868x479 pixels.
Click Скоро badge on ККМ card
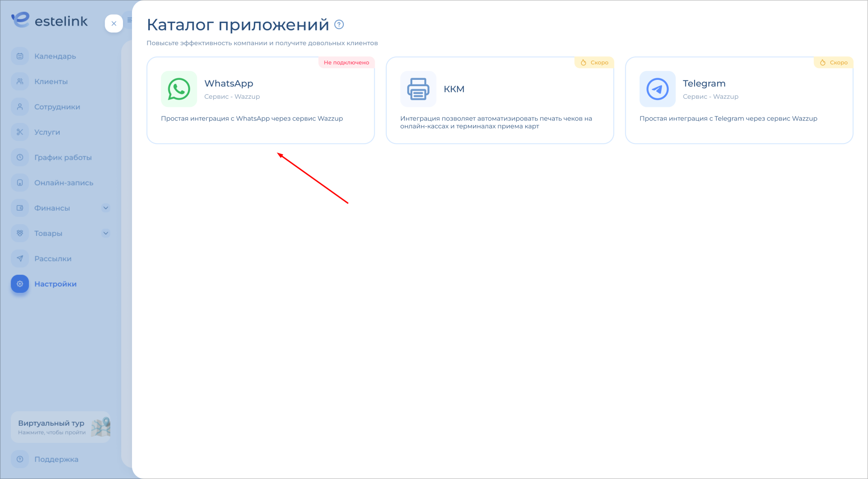pos(594,62)
